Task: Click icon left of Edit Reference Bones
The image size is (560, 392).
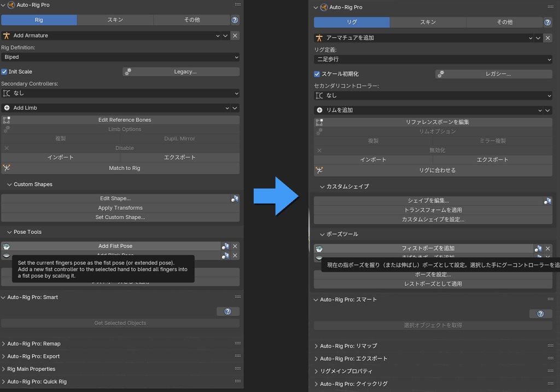Action: pos(7,120)
